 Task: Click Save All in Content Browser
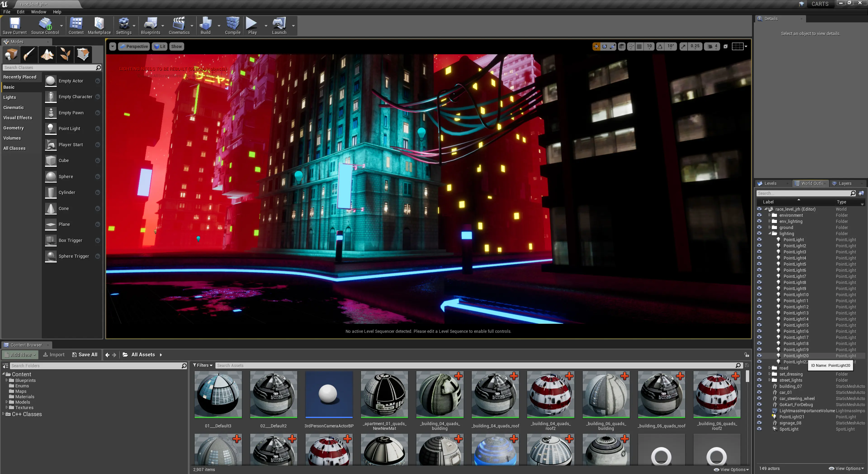click(x=85, y=355)
